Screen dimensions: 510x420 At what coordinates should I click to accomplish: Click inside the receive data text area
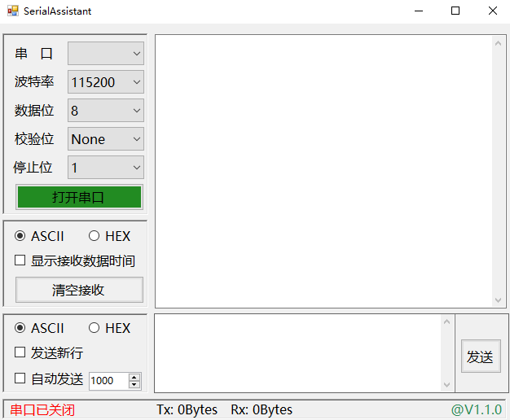pyautogui.click(x=324, y=171)
